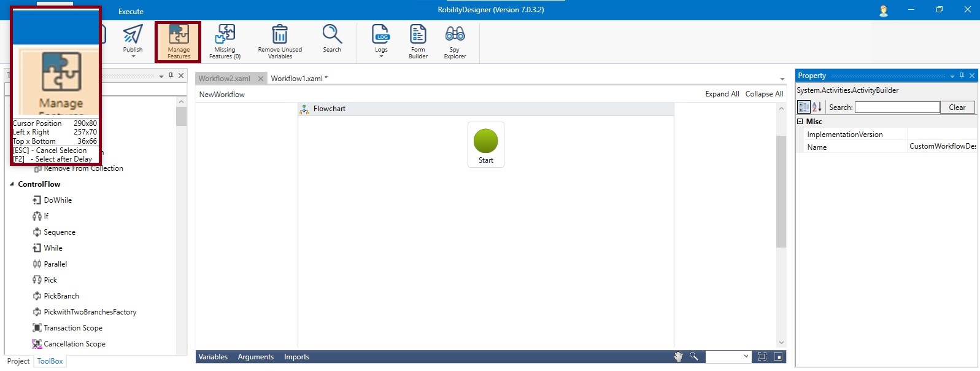Viewport: 980px width, 371px height.
Task: Click Expand All in the designer
Action: (x=722, y=94)
